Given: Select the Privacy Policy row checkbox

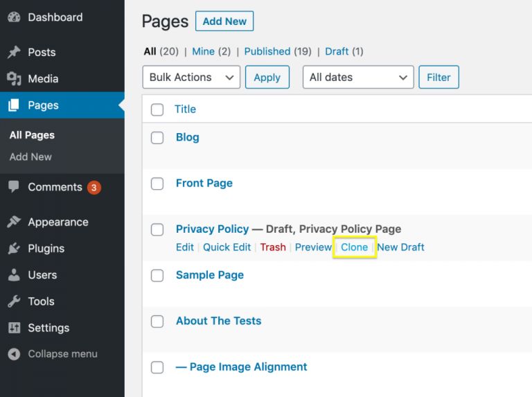Looking at the screenshot, I should pyautogui.click(x=157, y=229).
